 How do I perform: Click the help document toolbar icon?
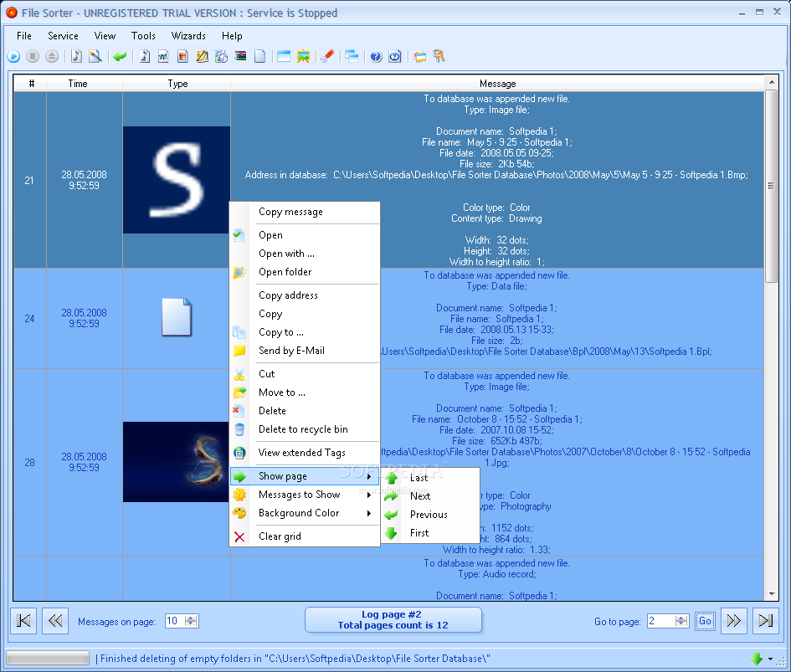pyautogui.click(x=395, y=57)
